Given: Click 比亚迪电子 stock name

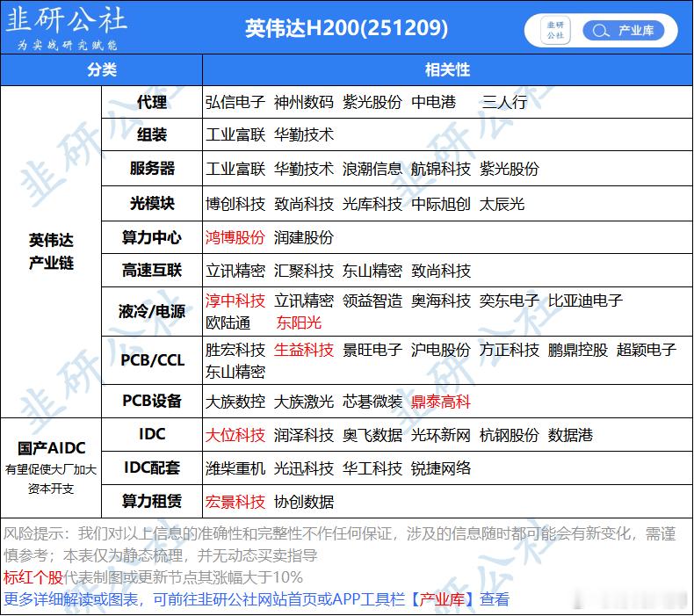Looking at the screenshot, I should click(x=585, y=301).
